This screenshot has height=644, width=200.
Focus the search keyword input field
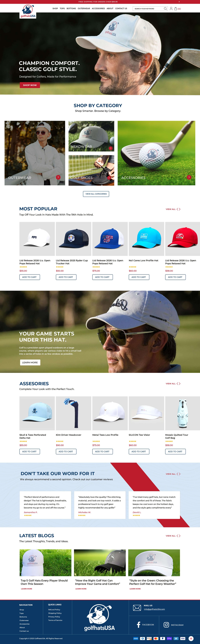tap(148, 8)
